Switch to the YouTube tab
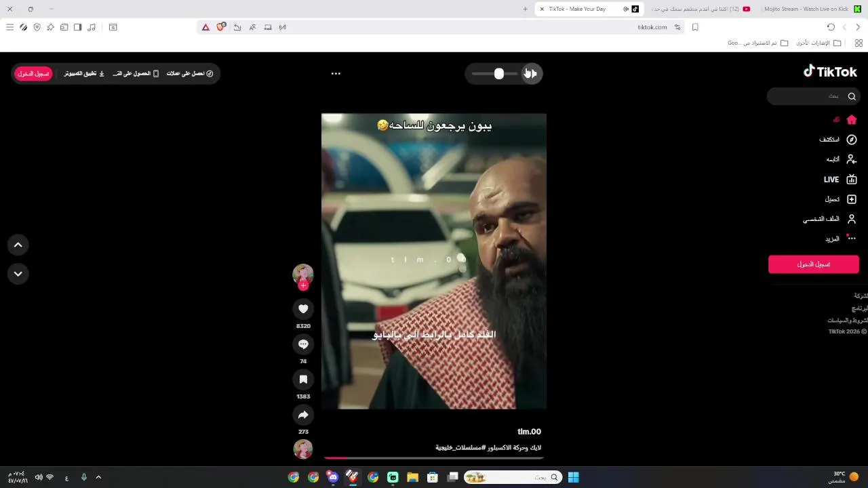Viewport: 868px width, 488px height. (x=700, y=9)
